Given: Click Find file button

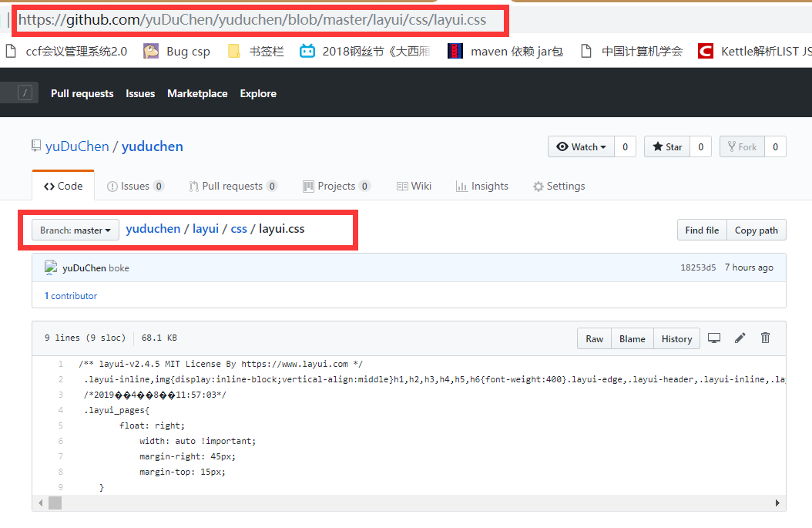Looking at the screenshot, I should pos(702,230).
